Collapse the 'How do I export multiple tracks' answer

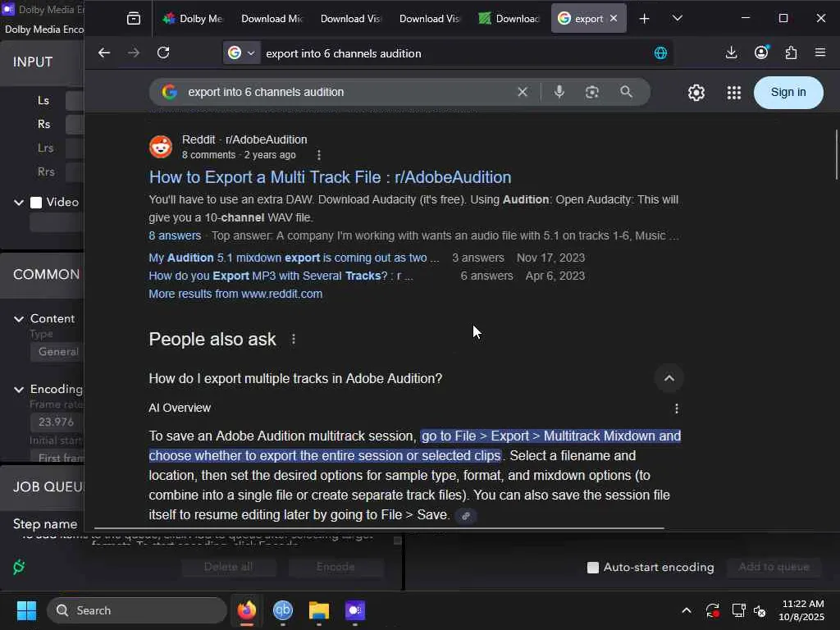pyautogui.click(x=669, y=378)
